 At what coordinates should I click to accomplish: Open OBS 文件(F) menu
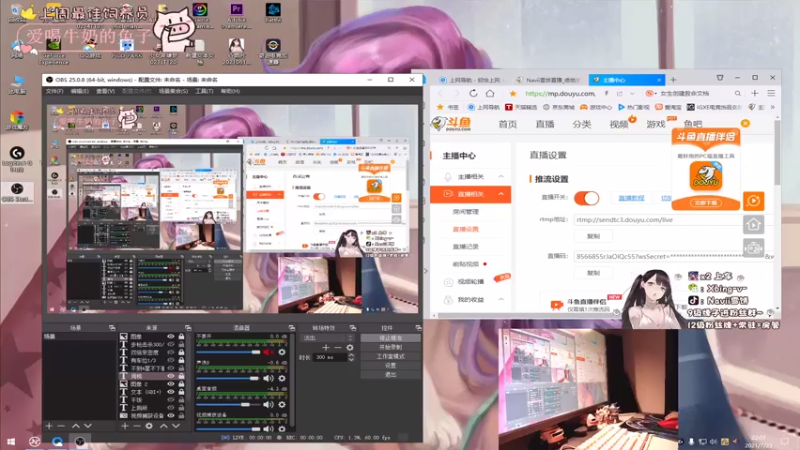coord(54,91)
